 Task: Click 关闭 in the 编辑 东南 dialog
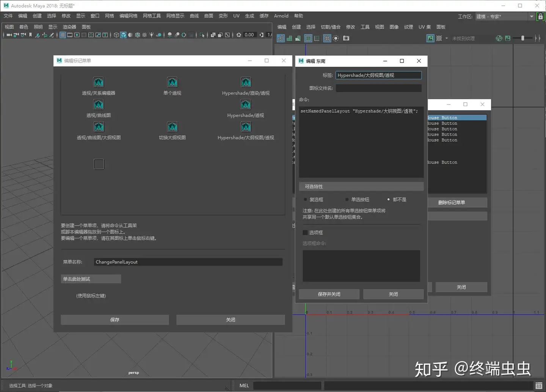(394, 294)
